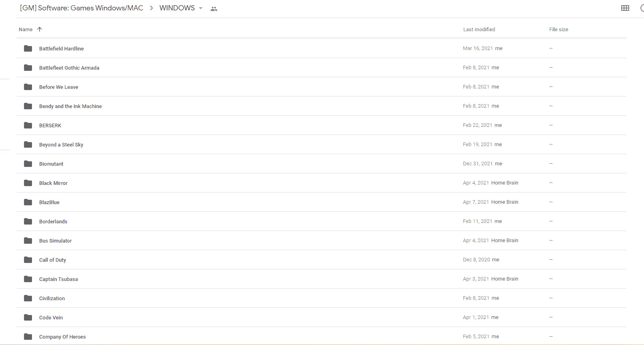Select Black Mirror folder icon
Viewport: 644px width, 345px height.
pyautogui.click(x=28, y=183)
